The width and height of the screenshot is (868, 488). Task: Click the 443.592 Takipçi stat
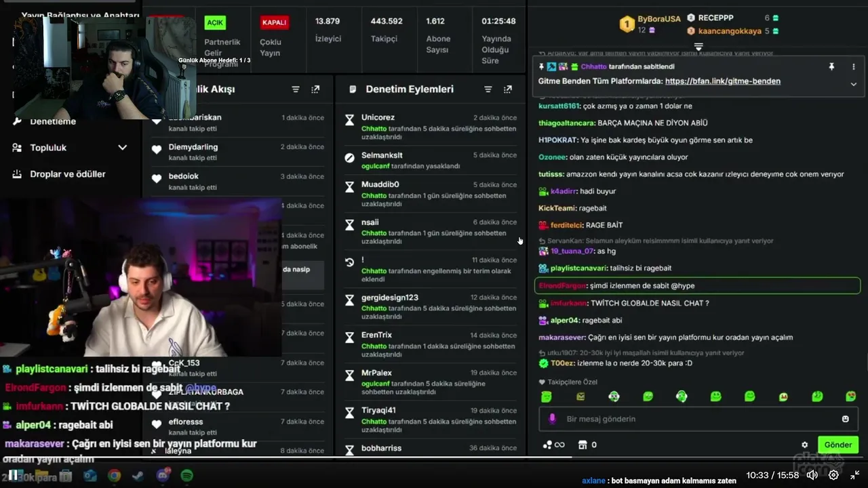(x=387, y=30)
